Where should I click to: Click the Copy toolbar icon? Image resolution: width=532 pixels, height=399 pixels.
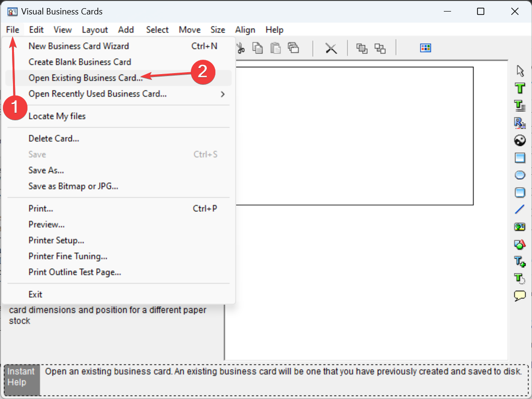(x=257, y=48)
